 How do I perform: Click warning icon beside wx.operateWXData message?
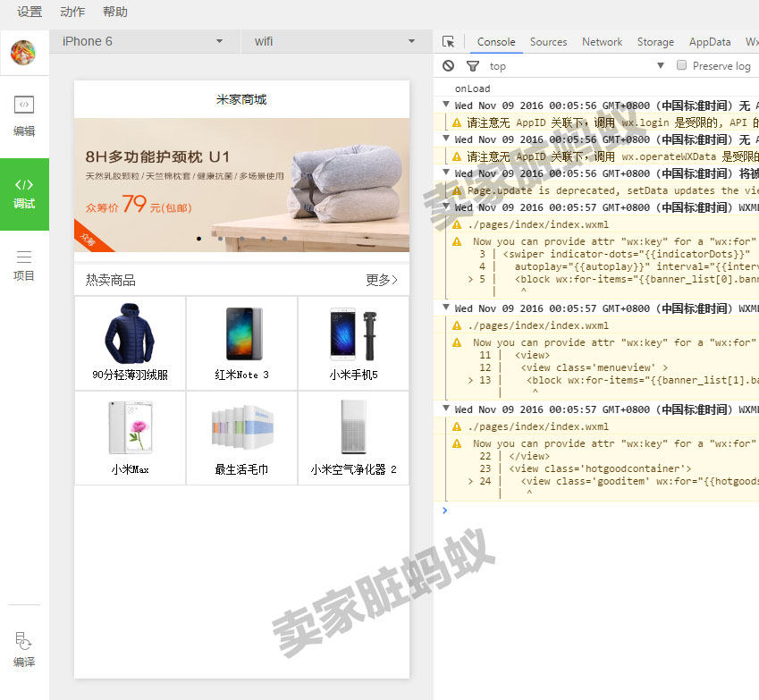(457, 156)
